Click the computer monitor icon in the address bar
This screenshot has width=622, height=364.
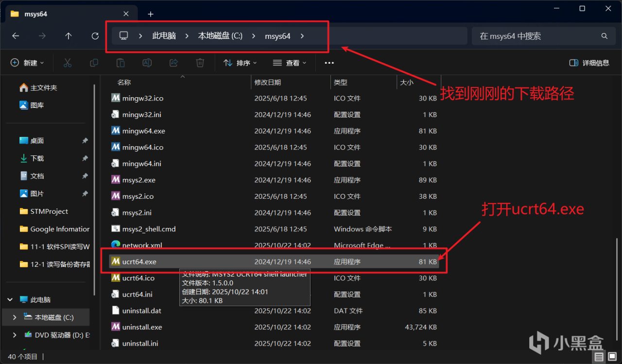point(124,35)
